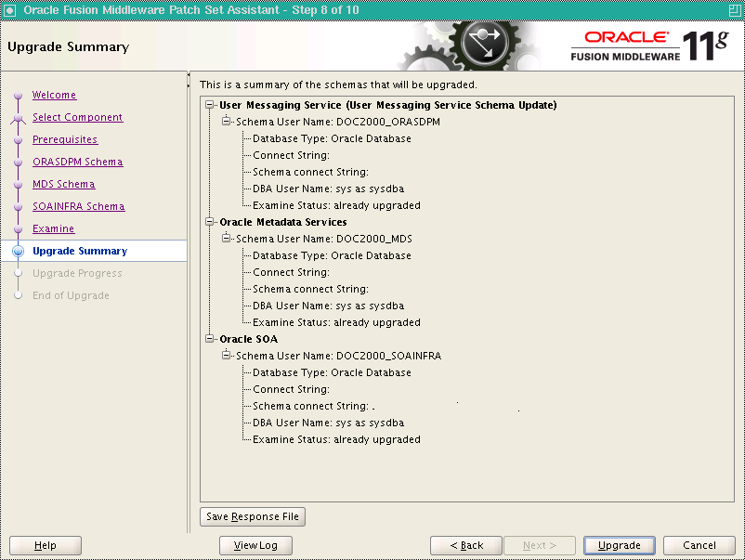Click the Upgrade Progress step bullet

(18, 274)
